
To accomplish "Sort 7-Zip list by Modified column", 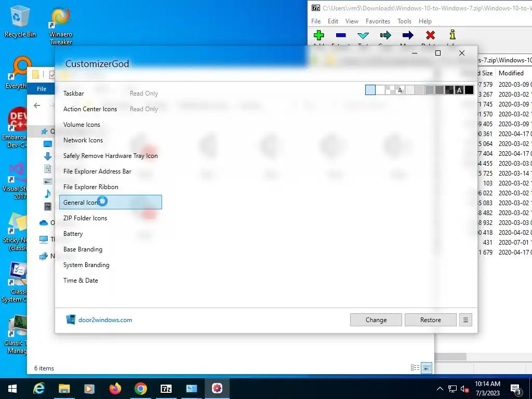I will [x=511, y=73].
